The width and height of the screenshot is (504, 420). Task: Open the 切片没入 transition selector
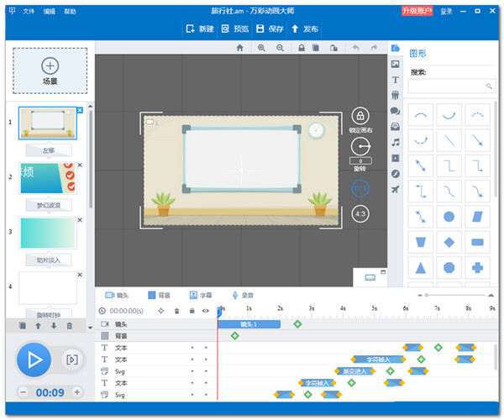47,260
